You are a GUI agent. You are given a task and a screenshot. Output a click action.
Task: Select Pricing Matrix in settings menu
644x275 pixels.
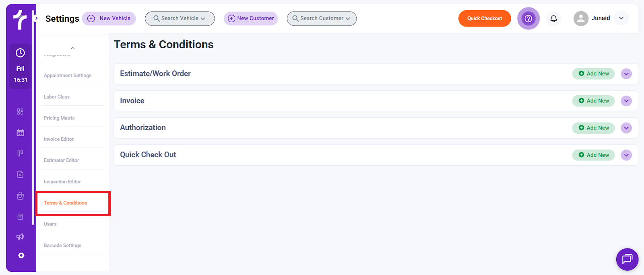(59, 118)
